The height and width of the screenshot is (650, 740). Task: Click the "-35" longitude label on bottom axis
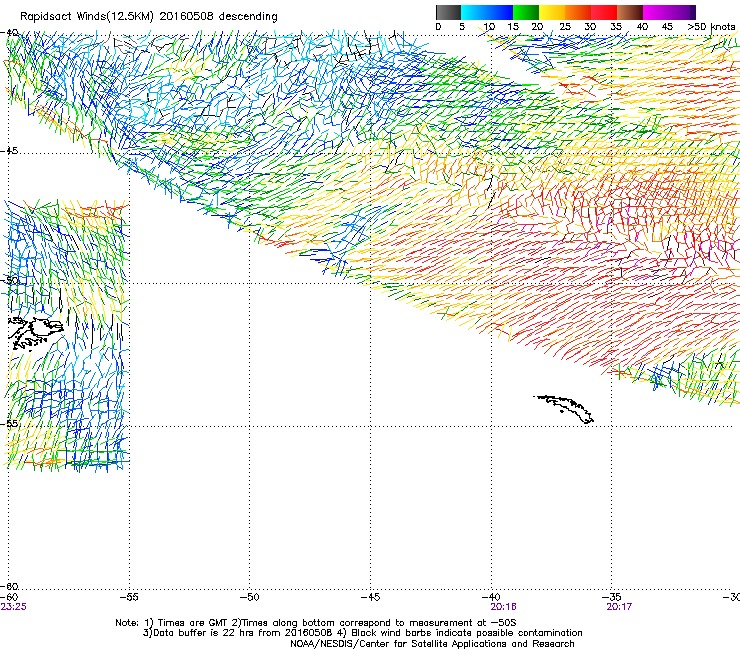coord(612,597)
